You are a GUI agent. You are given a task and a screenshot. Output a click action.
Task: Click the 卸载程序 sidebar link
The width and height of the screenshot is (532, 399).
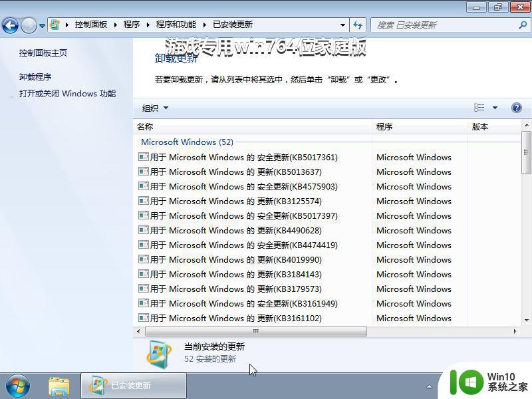[35, 76]
